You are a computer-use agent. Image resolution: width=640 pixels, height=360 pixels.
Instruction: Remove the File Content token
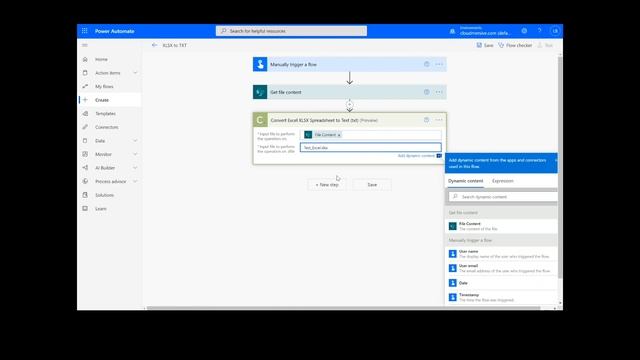click(339, 135)
